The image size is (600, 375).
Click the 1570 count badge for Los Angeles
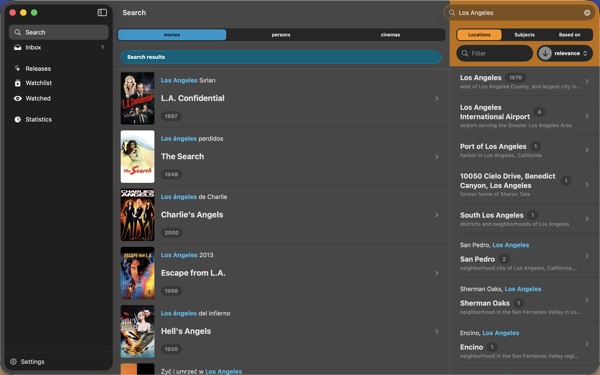pyautogui.click(x=515, y=78)
